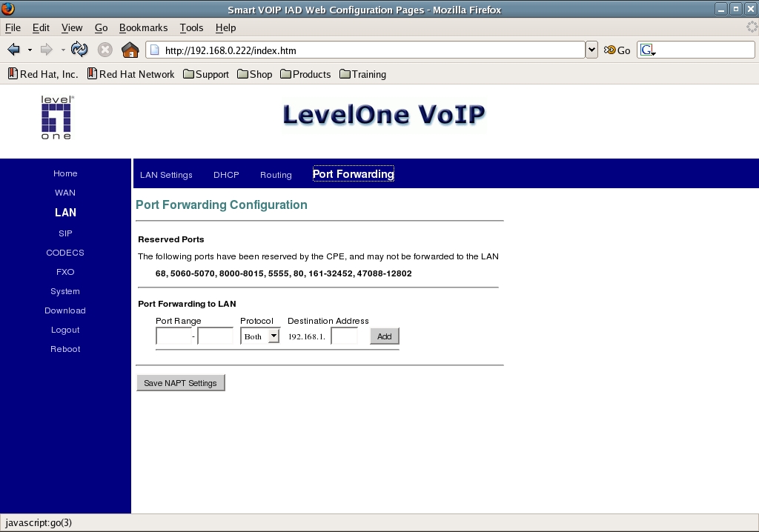The image size is (759, 532).
Task: Switch to the DHCP tab
Action: (x=226, y=175)
